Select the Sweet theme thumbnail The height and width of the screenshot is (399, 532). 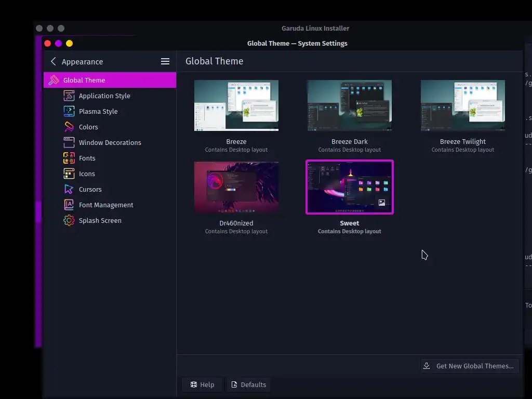[x=350, y=187]
